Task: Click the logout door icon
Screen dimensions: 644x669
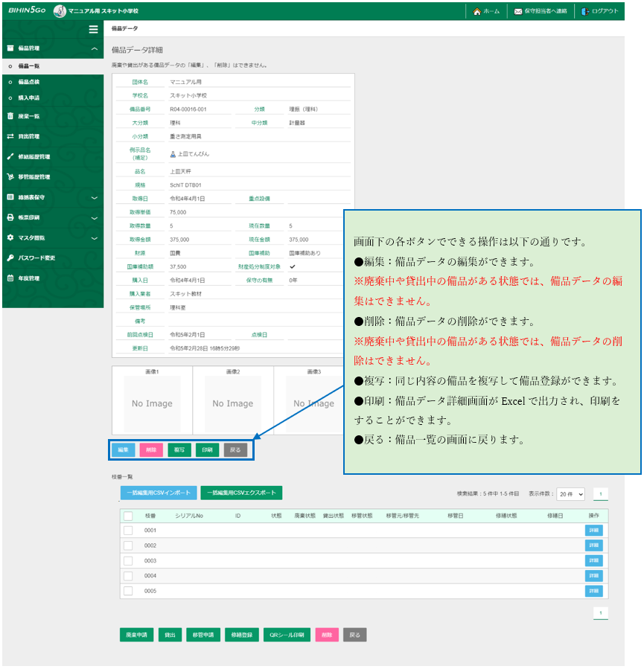Action: 585,11
